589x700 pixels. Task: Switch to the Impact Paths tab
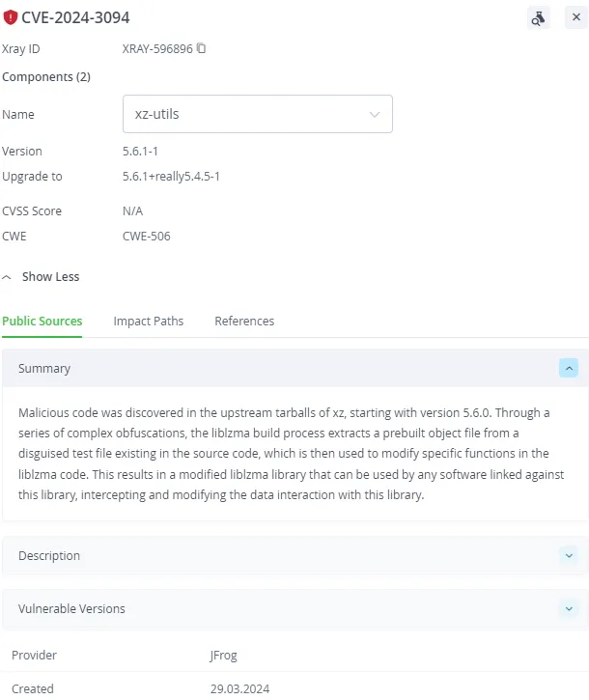coord(149,321)
